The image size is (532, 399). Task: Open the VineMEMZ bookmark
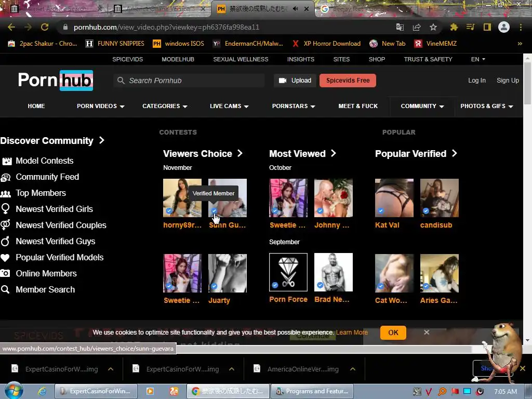(436, 44)
